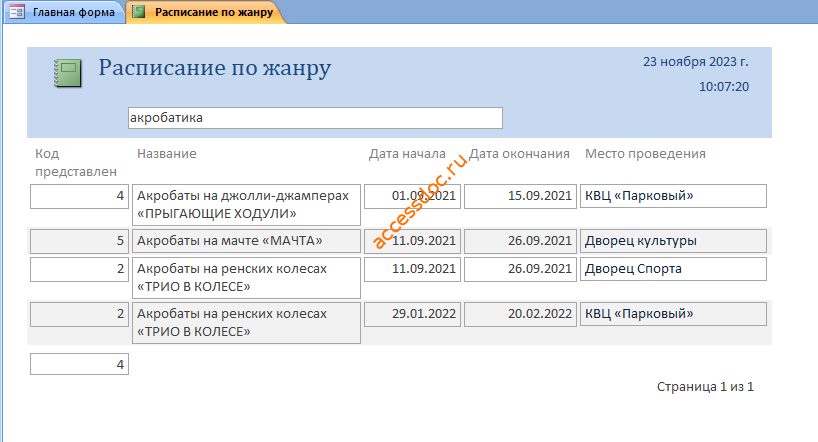This screenshot has width=818, height=442.
Task: Click start date 01.09.2021
Action: (x=412, y=196)
